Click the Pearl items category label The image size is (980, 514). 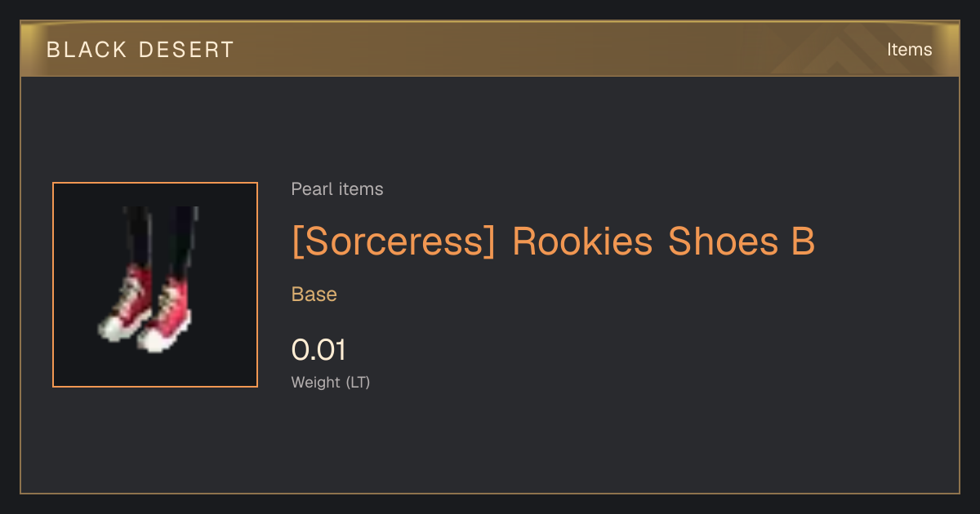pos(337,189)
